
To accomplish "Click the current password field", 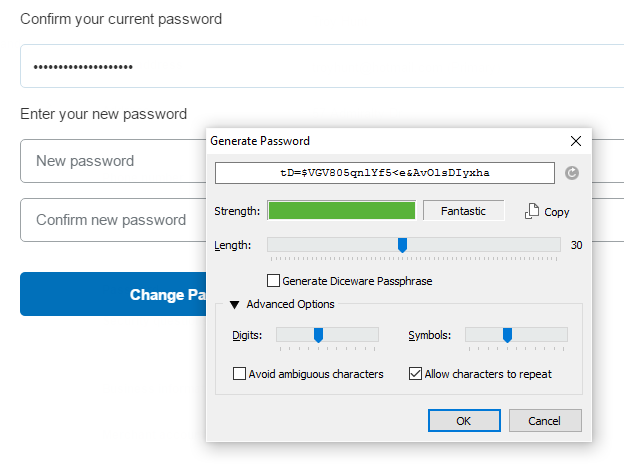I will 322,66.
